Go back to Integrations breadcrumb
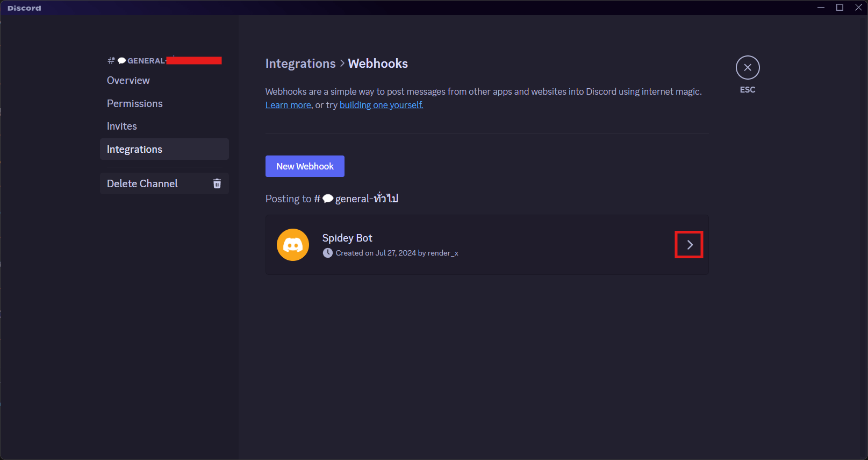 tap(300, 63)
